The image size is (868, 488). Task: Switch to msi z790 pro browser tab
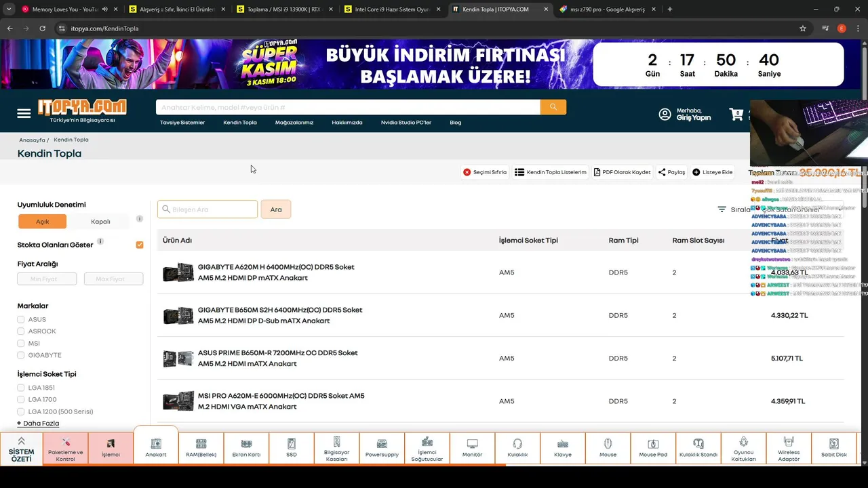(x=607, y=9)
